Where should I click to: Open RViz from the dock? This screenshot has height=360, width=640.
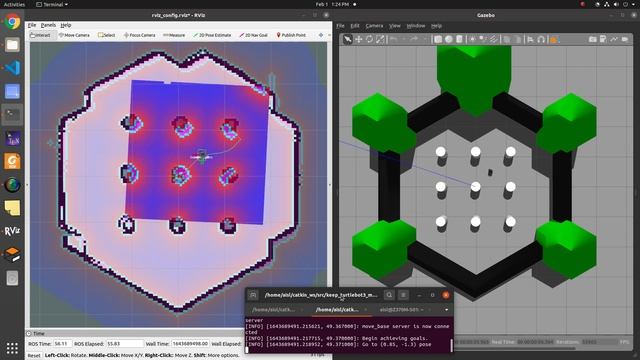pos(12,231)
